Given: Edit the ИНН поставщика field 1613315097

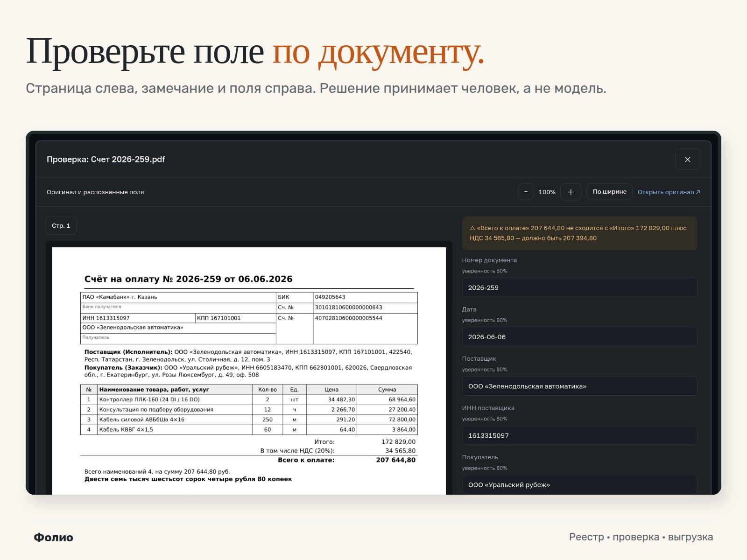Looking at the screenshot, I should (579, 435).
